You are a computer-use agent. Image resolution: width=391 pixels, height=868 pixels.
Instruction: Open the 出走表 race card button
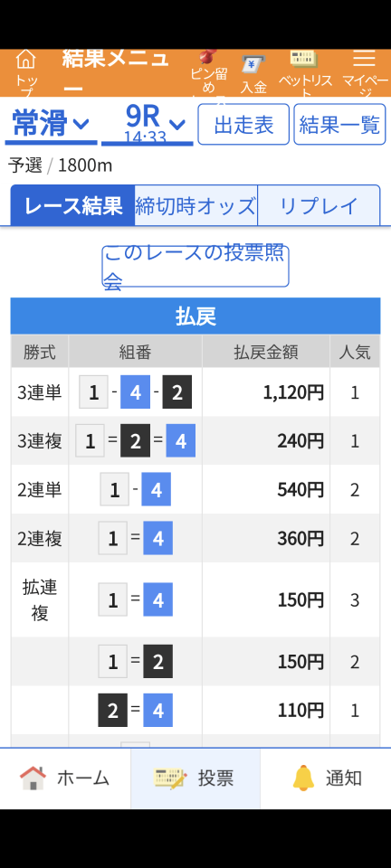point(243,125)
